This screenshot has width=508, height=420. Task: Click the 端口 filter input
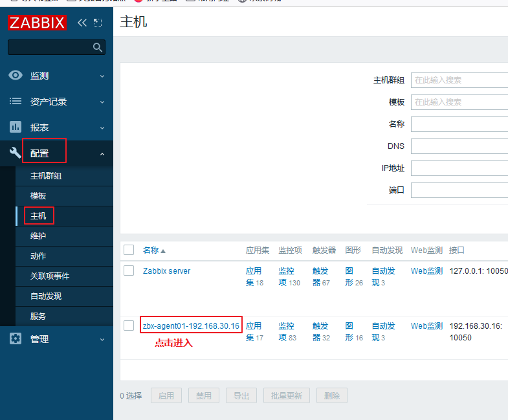pyautogui.click(x=459, y=190)
